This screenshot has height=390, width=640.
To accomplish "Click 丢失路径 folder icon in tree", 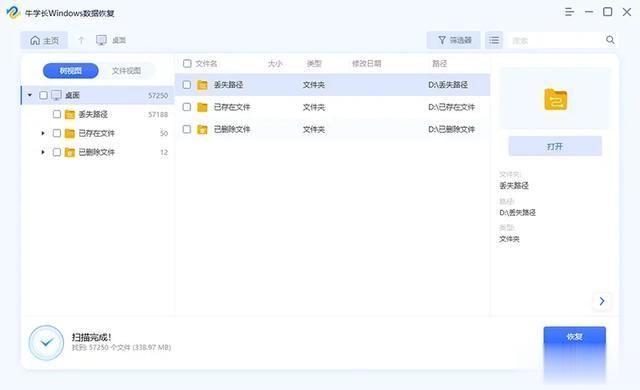I will tap(70, 114).
